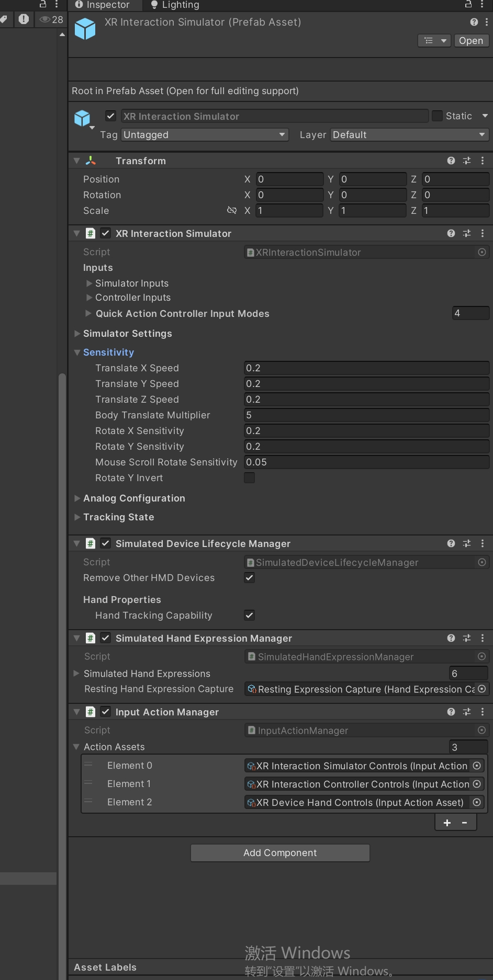
Task: Toggle Remove Other HMD Devices checkbox
Action: 250,578
